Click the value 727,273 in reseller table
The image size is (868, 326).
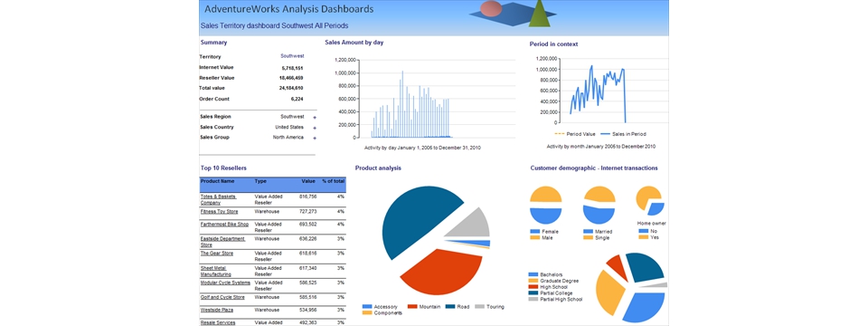[x=307, y=211]
